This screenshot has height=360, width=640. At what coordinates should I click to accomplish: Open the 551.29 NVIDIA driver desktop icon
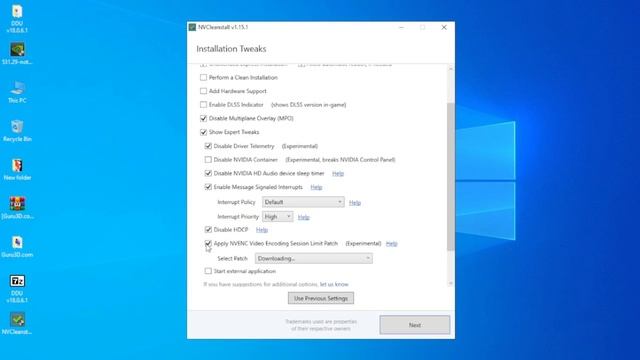pyautogui.click(x=17, y=54)
